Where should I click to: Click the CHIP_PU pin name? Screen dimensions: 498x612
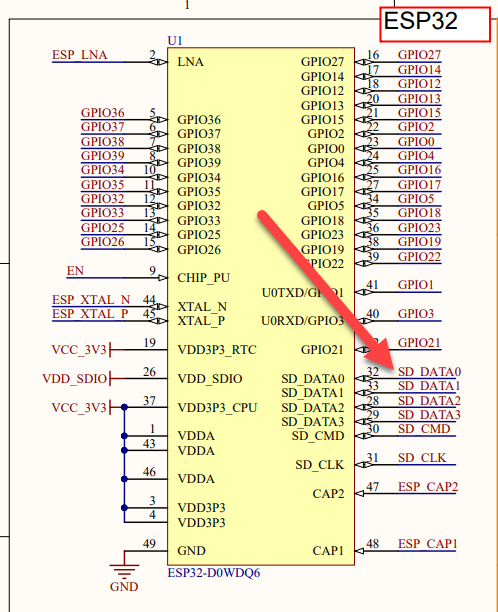tap(203, 278)
